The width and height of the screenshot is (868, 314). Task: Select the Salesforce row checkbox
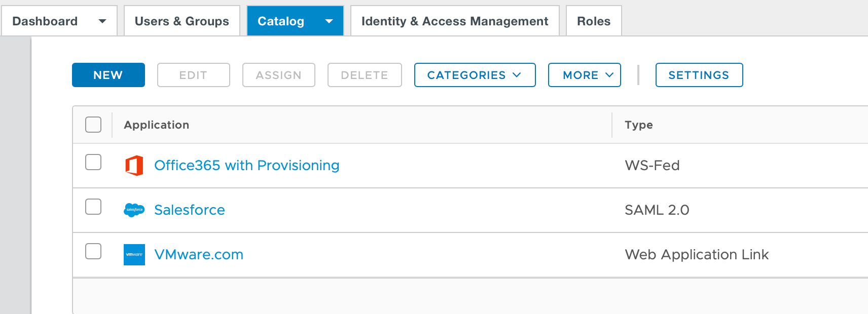tap(93, 207)
